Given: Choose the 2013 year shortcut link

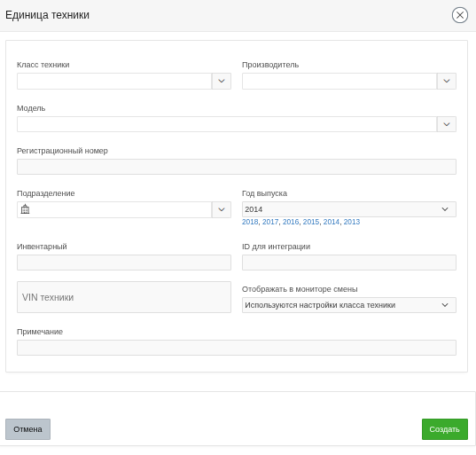Looking at the screenshot, I should (352, 222).
